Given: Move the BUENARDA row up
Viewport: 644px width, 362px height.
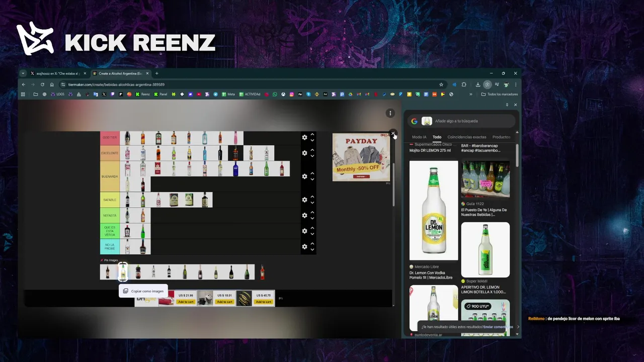Looking at the screenshot, I should [x=312, y=173].
